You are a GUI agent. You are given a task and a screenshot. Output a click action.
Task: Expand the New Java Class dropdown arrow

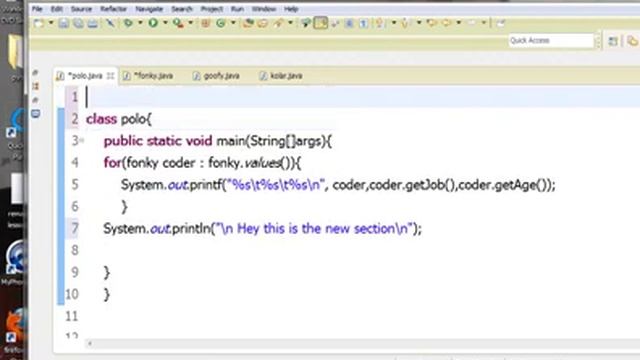click(x=233, y=23)
